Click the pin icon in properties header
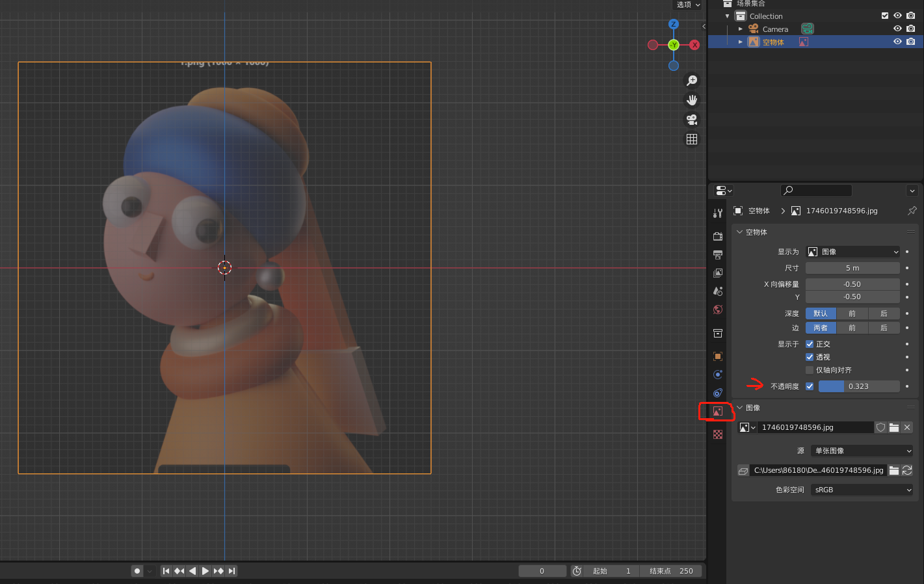924x584 pixels. pos(912,211)
